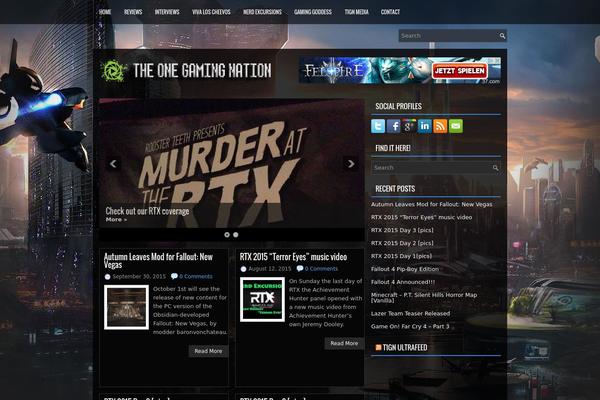600x400 pixels.
Task: Open the Gaming Goddess menu item
Action: coord(313,12)
